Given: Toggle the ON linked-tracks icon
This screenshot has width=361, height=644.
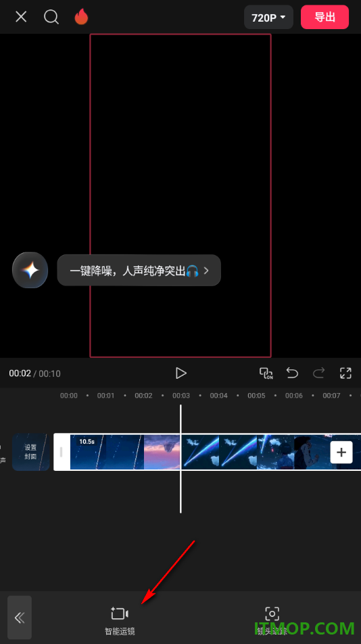Looking at the screenshot, I should point(266,373).
